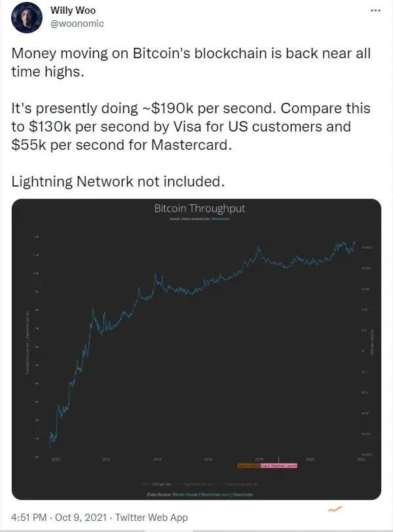Viewport: 393px width, 532px height.
Task: Click the @woonomic credit under chart title
Action: click(220, 218)
